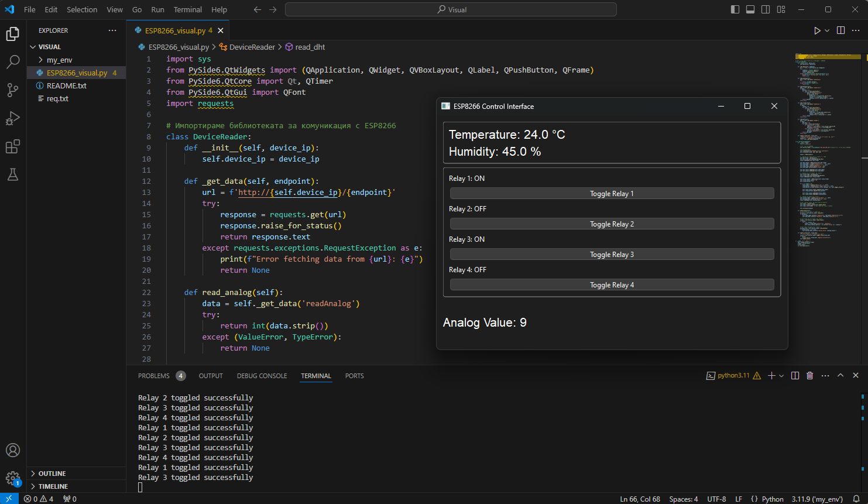Open the File menu
This screenshot has height=504, width=868.
pyautogui.click(x=30, y=9)
